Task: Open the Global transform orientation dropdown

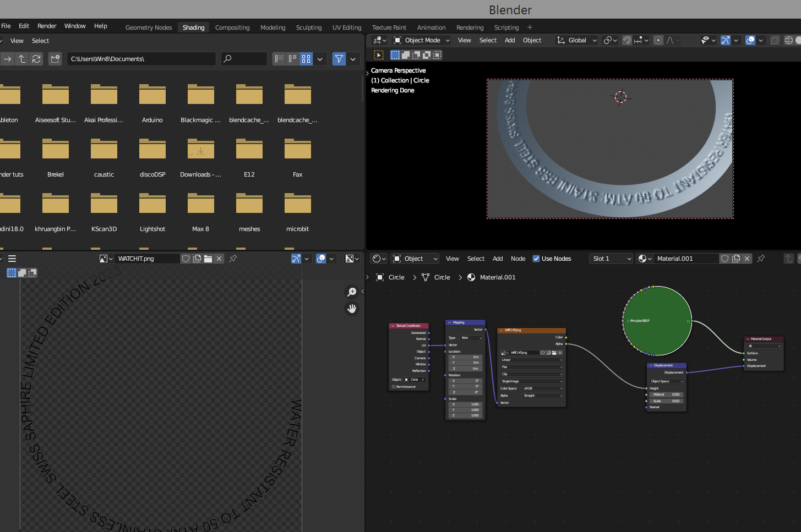Action: click(576, 40)
